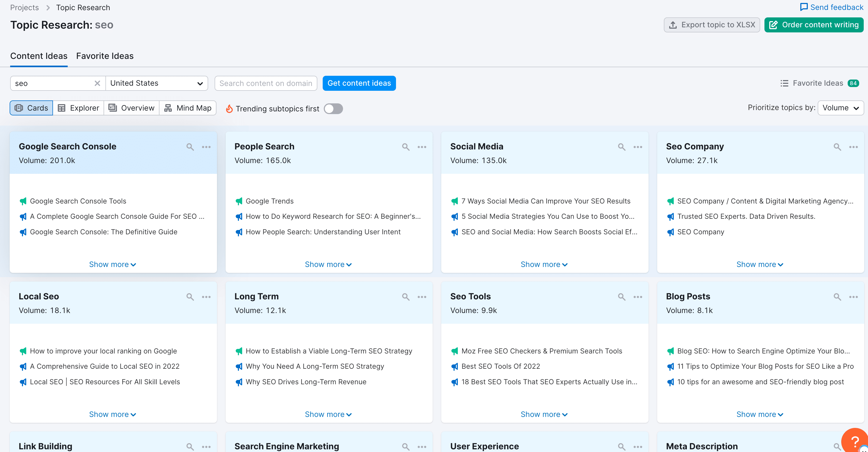Open three-dot menu on Seo Tools card

pos(638,297)
